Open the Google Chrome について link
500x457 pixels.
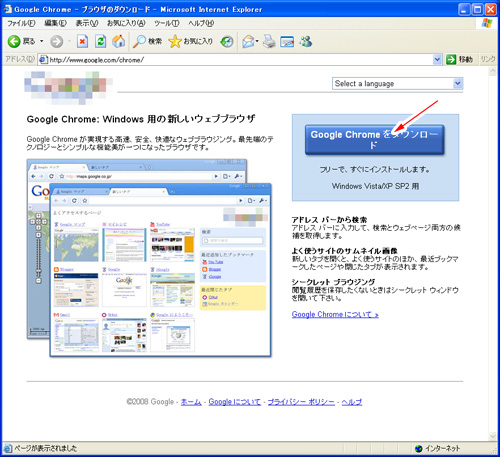[x=335, y=314]
